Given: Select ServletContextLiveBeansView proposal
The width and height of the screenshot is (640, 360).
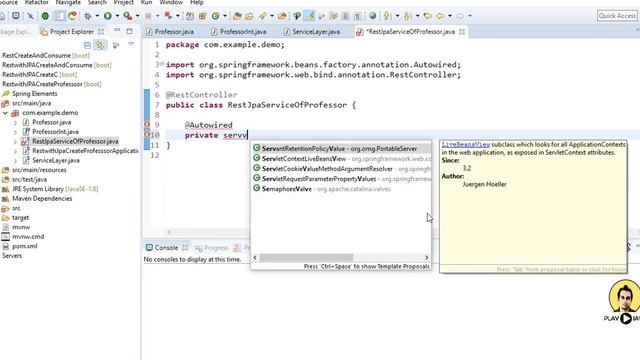Looking at the screenshot, I should pyautogui.click(x=341, y=159).
